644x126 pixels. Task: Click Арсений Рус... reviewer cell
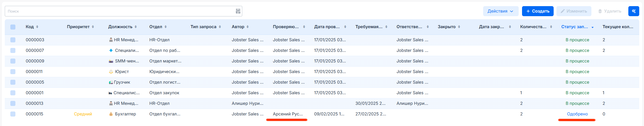pyautogui.click(x=288, y=114)
